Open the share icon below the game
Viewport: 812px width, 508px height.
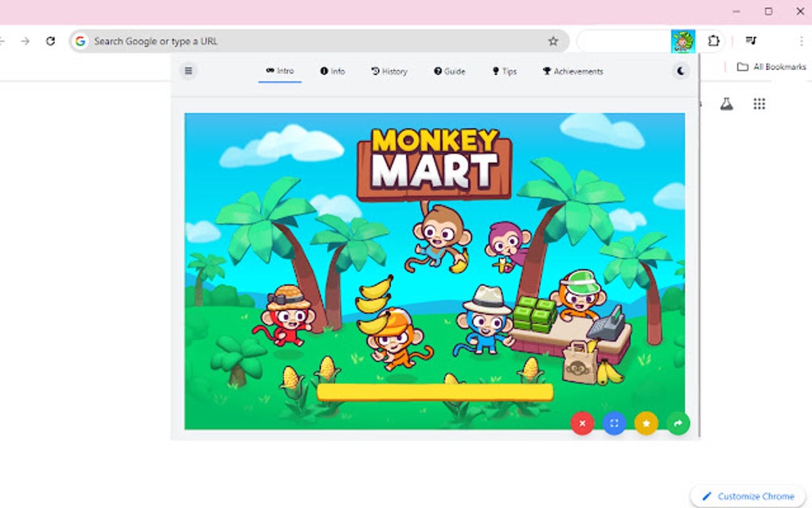[x=677, y=423]
